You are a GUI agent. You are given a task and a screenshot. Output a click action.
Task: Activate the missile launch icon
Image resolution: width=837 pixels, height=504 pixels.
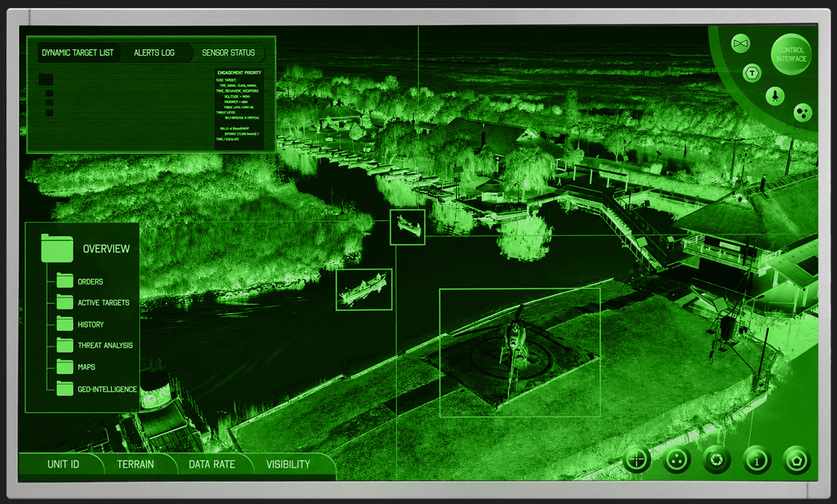coord(775,96)
